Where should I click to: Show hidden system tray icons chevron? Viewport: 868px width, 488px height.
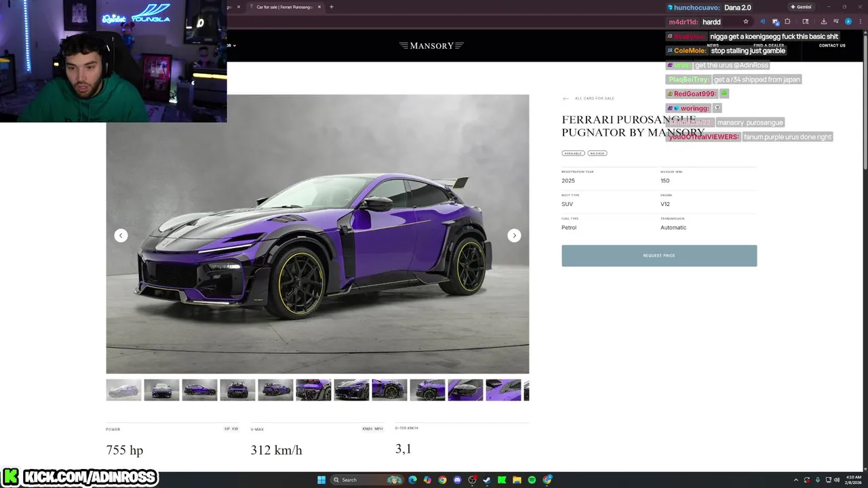pyautogui.click(x=796, y=480)
